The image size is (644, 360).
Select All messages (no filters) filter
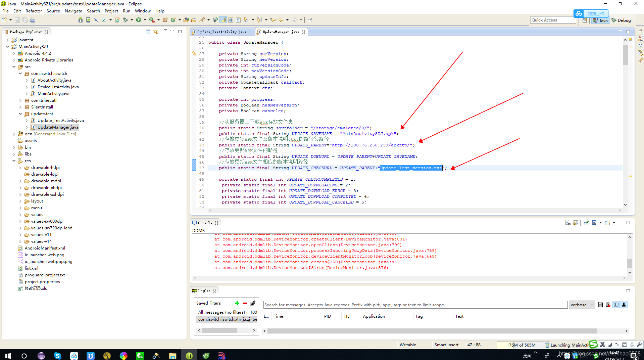(227, 312)
